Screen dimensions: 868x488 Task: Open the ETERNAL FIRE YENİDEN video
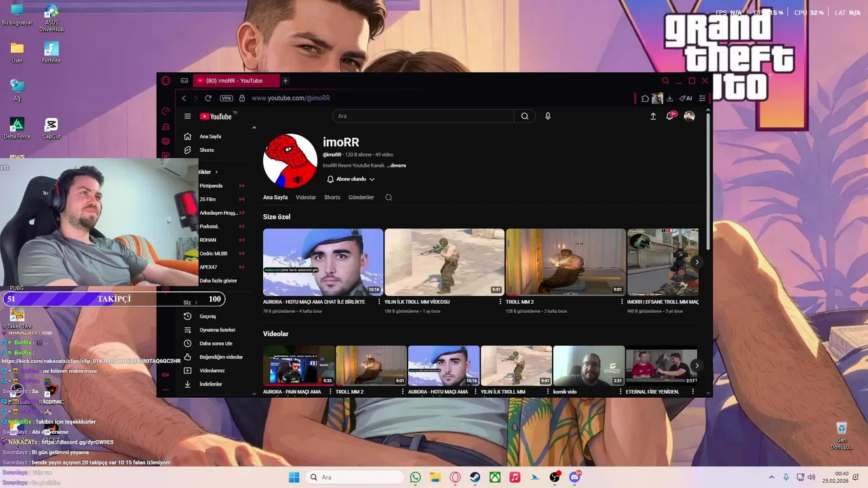[x=661, y=366]
